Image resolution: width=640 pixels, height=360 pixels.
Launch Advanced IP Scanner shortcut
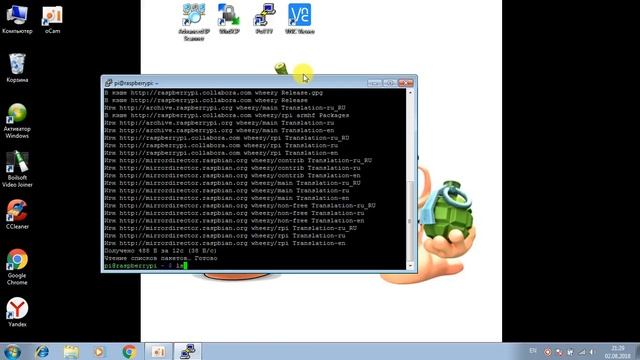pyautogui.click(x=194, y=22)
